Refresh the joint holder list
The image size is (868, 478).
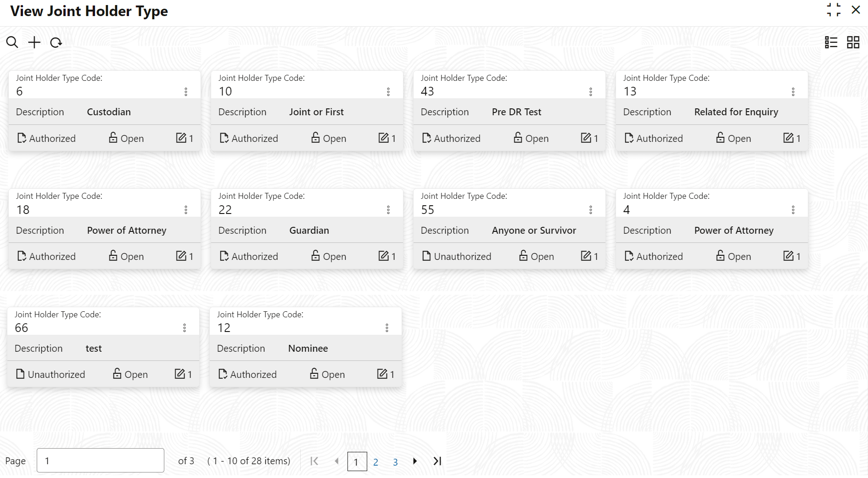tap(56, 43)
